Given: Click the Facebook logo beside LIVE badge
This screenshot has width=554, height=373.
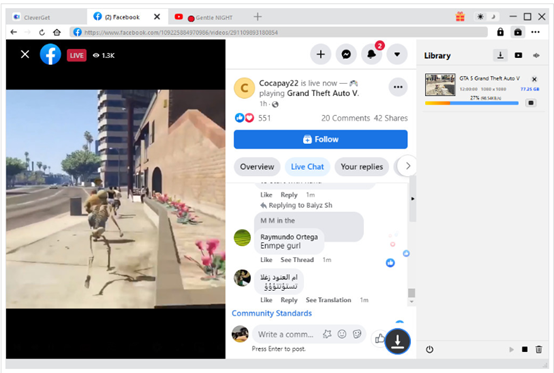Looking at the screenshot, I should tap(50, 54).
